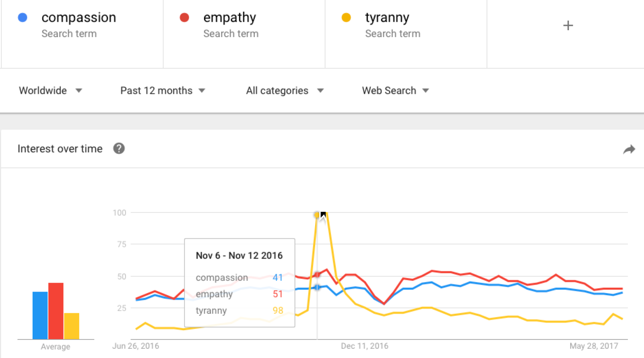This screenshot has width=644, height=358.
Task: Click the yellow tyranny color dot
Action: coord(346,18)
